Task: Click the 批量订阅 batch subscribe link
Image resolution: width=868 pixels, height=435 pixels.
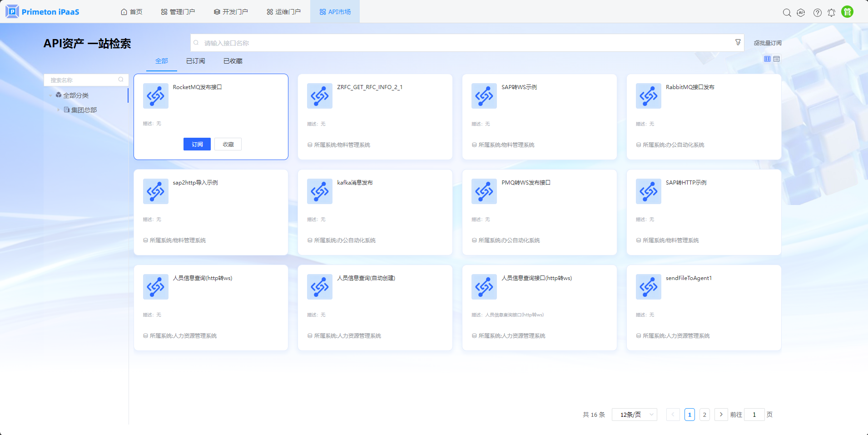Action: (768, 43)
